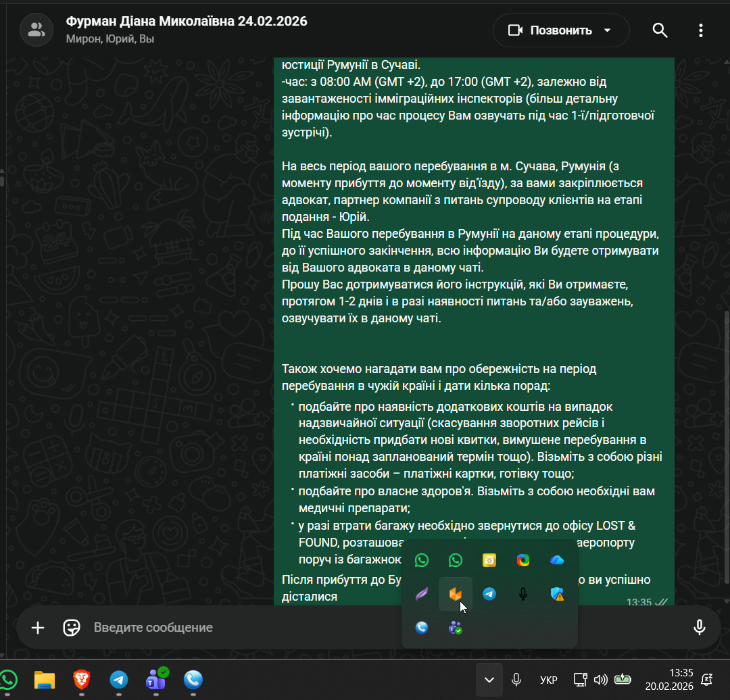This screenshot has width=730, height=700.
Task: Click the line with 08:00 AM (GMT +2)
Action: [x=444, y=82]
